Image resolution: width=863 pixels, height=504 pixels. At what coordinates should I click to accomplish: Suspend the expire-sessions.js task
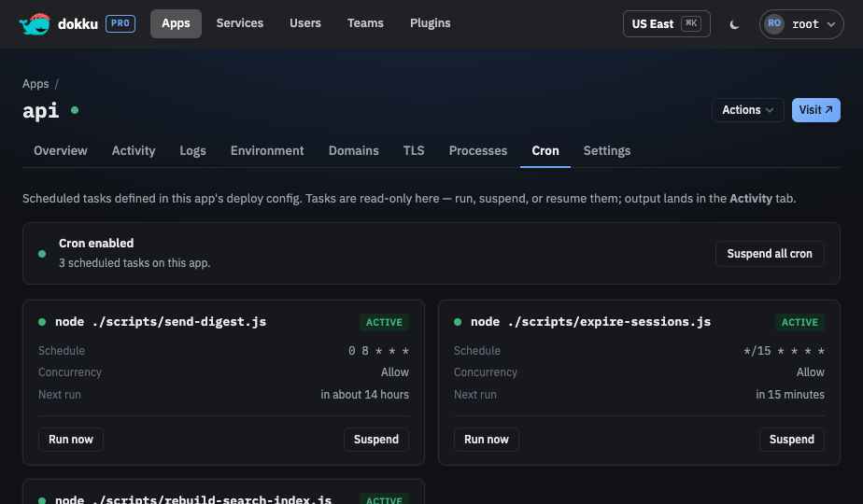coord(791,440)
